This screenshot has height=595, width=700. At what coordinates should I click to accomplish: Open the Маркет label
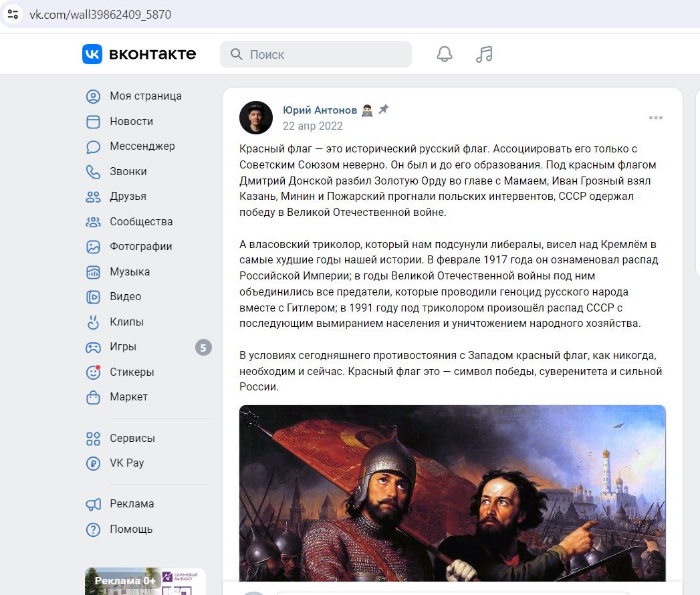pos(128,396)
